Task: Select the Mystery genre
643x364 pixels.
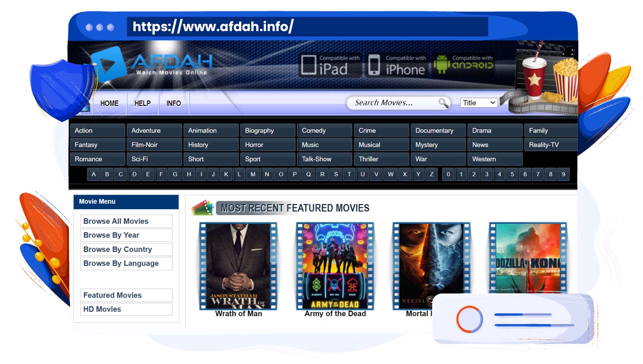Action: pyautogui.click(x=438, y=145)
